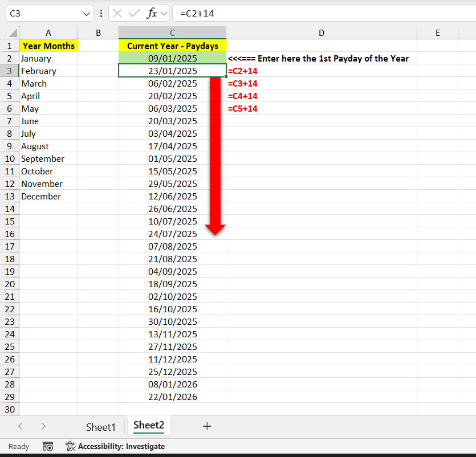Open the Name Box dropdown arrow

[x=87, y=13]
